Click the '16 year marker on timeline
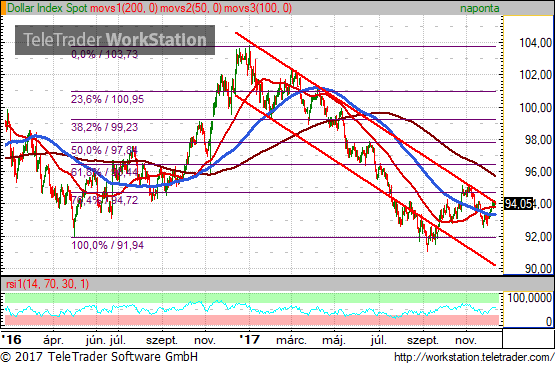The height and width of the screenshot is (366, 555). pos(11,340)
